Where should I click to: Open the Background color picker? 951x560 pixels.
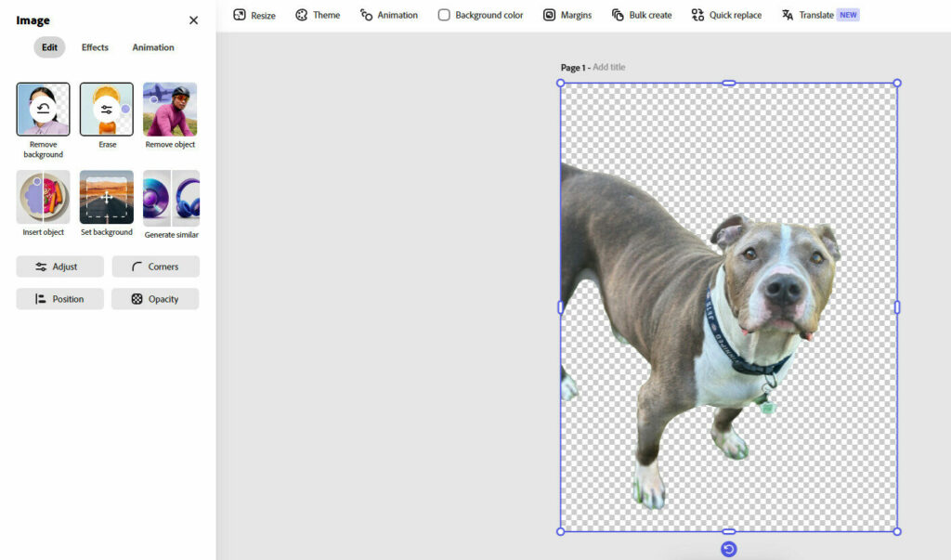click(x=480, y=15)
